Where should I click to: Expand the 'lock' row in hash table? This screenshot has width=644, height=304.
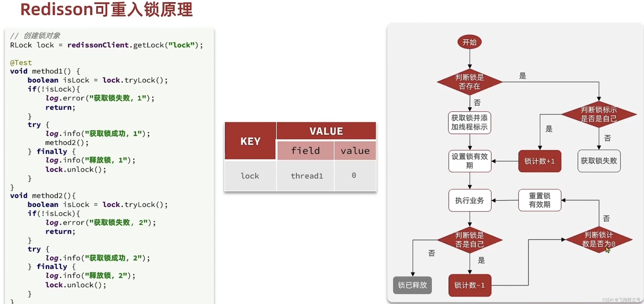pos(250,175)
